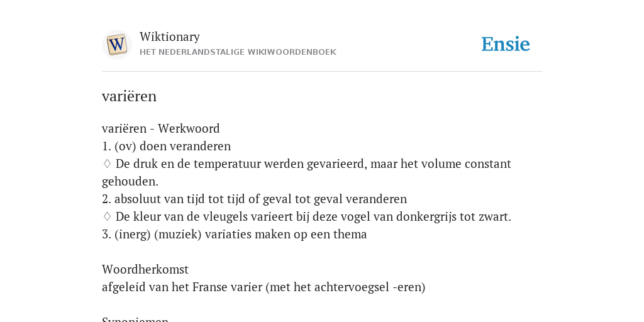Click the Wiktionary W logo icon
Image resolution: width=644 pixels, height=322 pixels.
pos(116,45)
